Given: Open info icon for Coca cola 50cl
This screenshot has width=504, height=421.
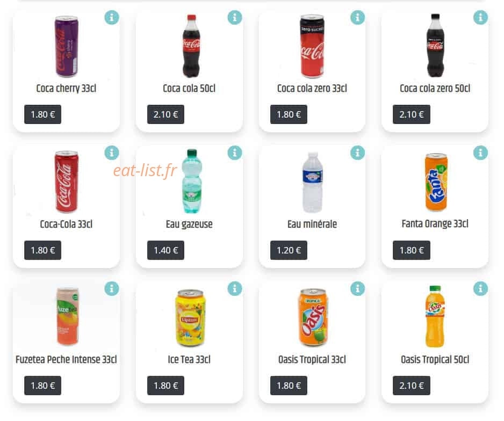Looking at the screenshot, I should point(235,17).
